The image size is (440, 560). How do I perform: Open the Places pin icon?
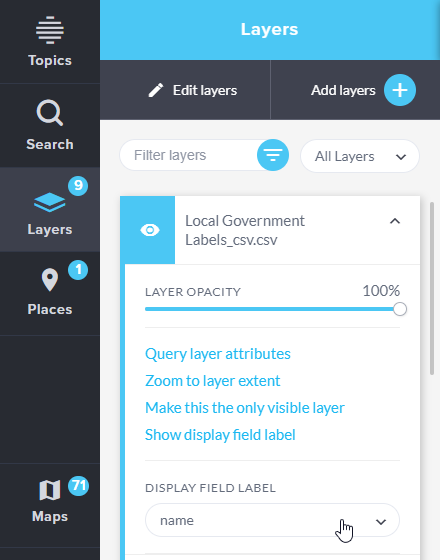point(50,280)
